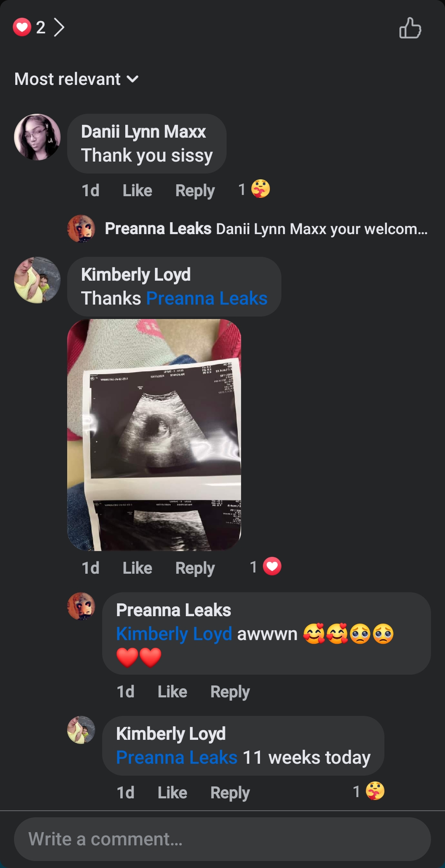
Task: Open Danii Lynn Maxx profile picture
Action: [x=37, y=137]
